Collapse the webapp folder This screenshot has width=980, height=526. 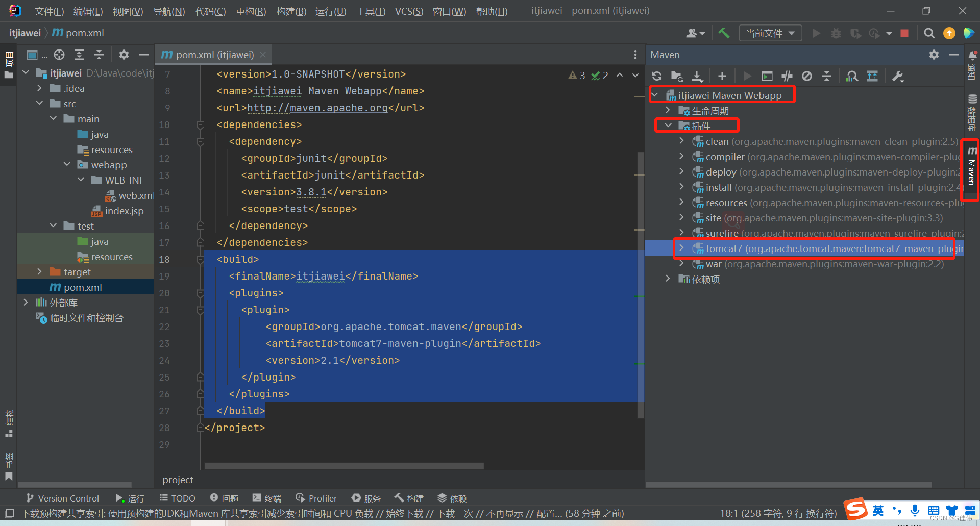point(67,165)
